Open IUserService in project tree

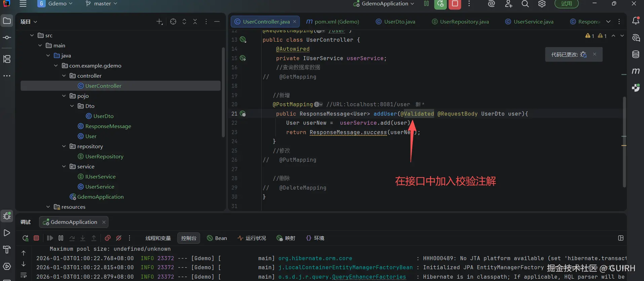(x=100, y=176)
